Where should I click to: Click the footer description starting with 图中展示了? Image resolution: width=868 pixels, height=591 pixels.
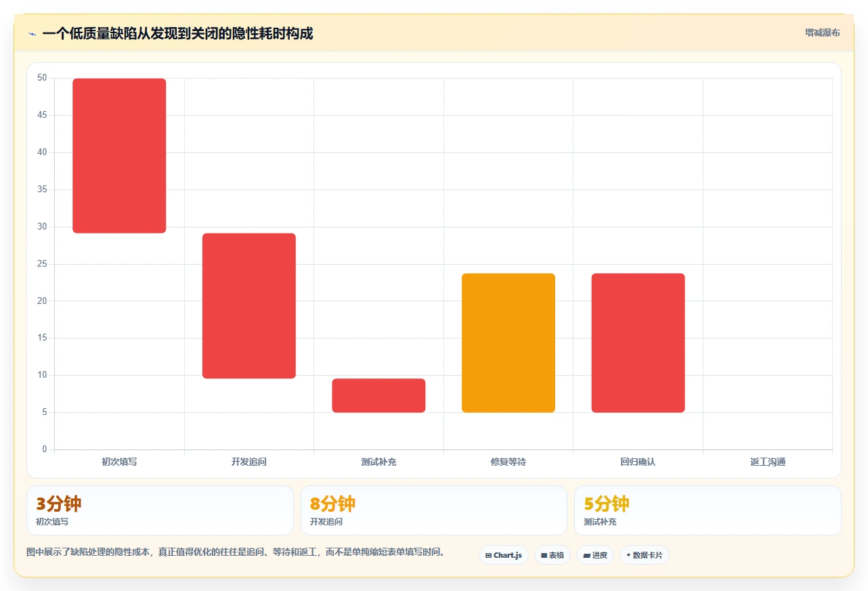[x=237, y=552]
